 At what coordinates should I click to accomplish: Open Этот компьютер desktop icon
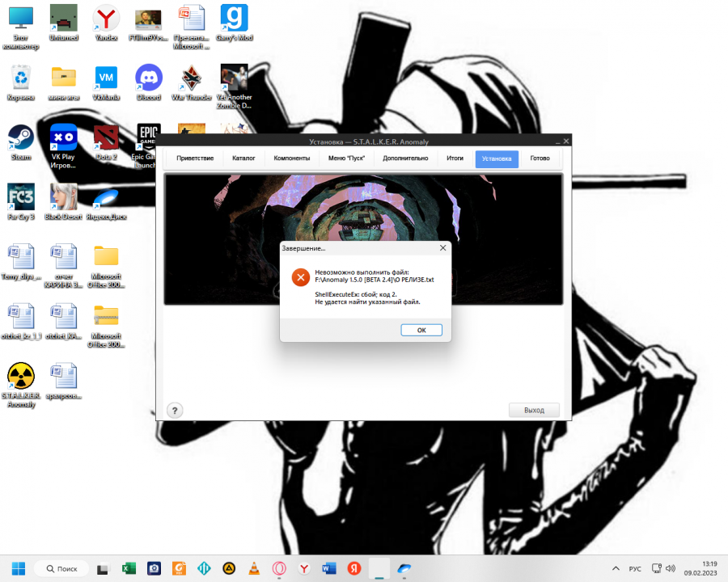pos(20,27)
